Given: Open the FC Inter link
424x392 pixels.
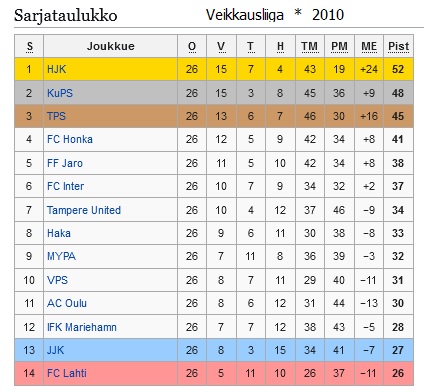Looking at the screenshot, I should pyautogui.click(x=65, y=186).
